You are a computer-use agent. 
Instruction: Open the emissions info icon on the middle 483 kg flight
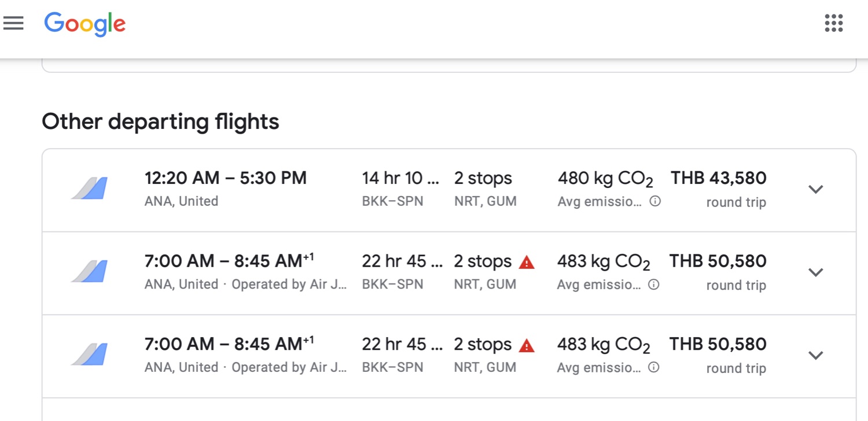coord(653,285)
